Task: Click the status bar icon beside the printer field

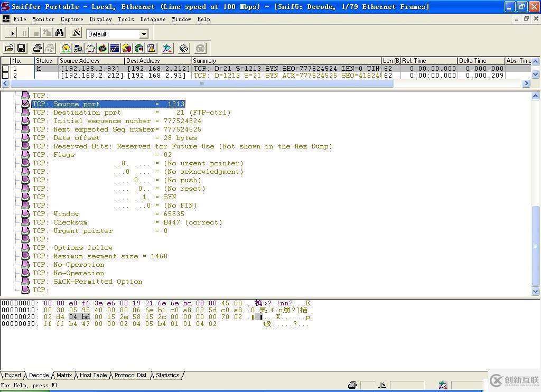Action: point(383,385)
